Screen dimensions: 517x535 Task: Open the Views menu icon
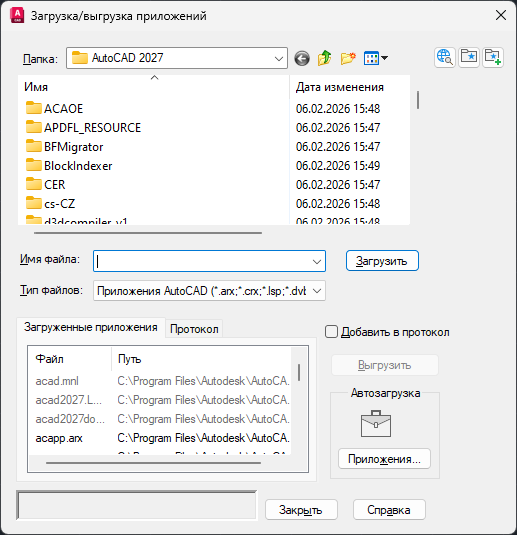click(375, 58)
